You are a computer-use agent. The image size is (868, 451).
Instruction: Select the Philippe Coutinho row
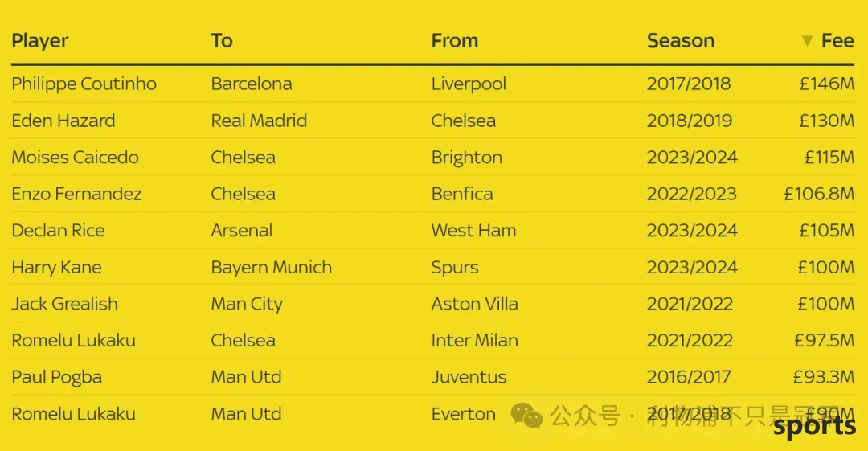point(432,84)
